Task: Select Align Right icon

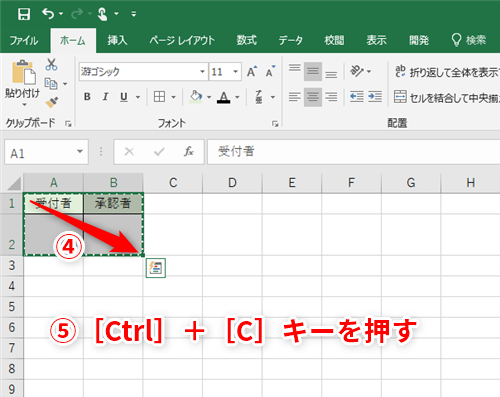Action: click(x=331, y=97)
